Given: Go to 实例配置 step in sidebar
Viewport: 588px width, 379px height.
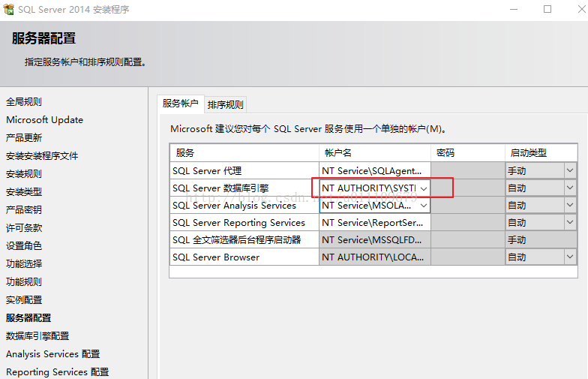Looking at the screenshot, I should 24,300.
